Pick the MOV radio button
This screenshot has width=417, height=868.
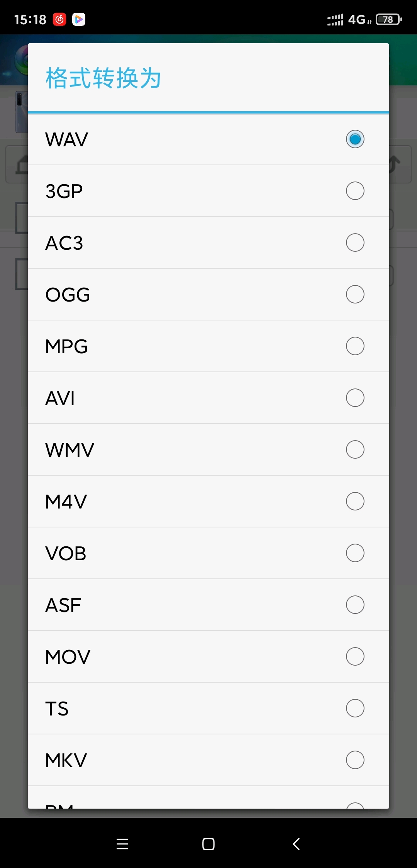355,656
